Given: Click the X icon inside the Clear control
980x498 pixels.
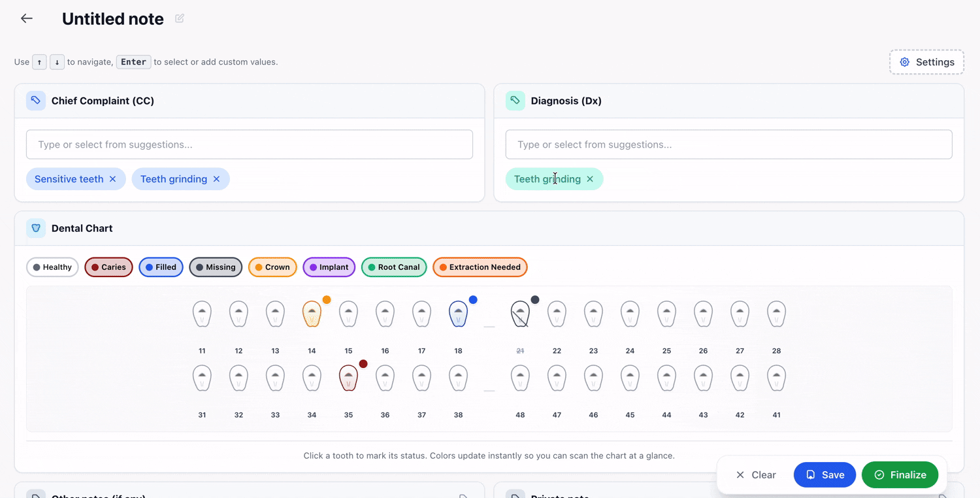Looking at the screenshot, I should point(740,474).
